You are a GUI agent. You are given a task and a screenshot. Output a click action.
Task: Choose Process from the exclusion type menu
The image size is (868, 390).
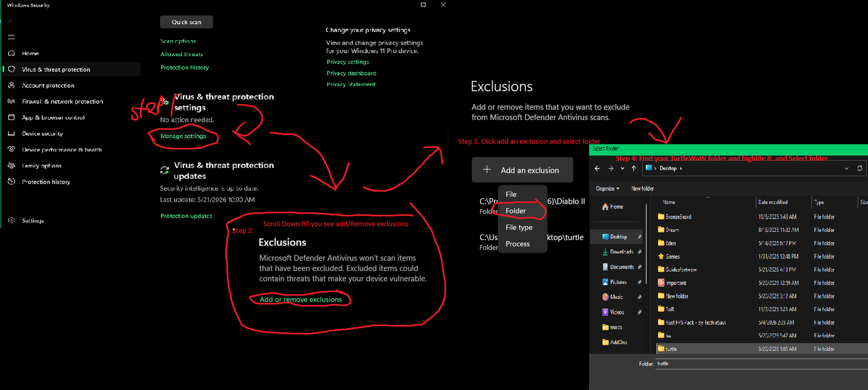(x=518, y=244)
